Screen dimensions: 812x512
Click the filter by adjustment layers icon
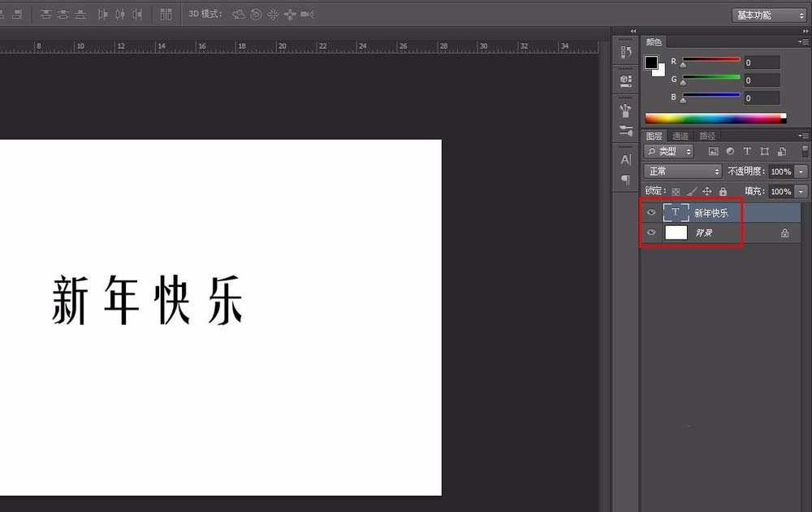tap(730, 151)
